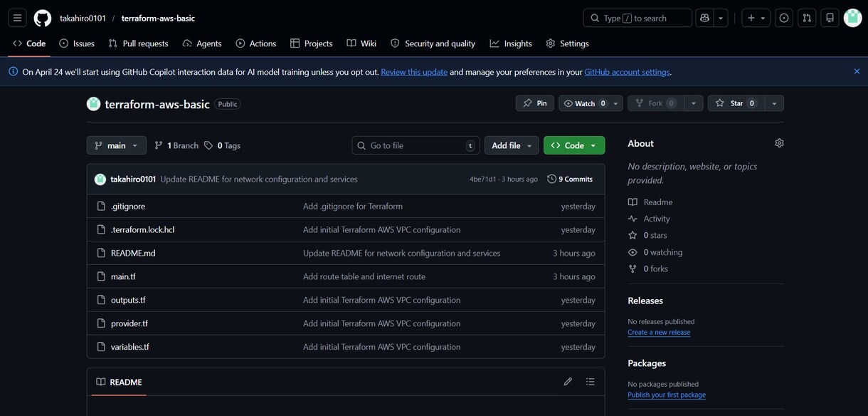Open the main.tf file
This screenshot has height=416, width=868.
pyautogui.click(x=123, y=276)
